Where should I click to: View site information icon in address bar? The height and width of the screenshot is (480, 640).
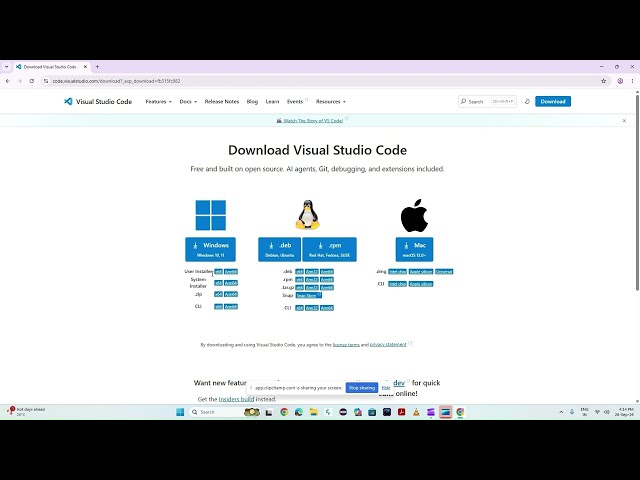click(46, 81)
